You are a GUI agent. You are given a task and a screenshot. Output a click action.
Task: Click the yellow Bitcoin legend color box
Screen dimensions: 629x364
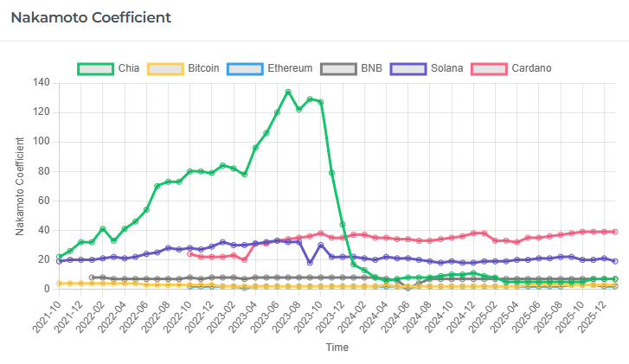(166, 68)
